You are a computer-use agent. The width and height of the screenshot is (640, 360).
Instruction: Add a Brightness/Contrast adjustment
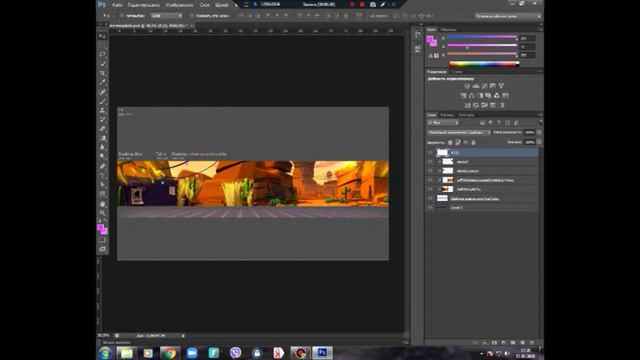[467, 86]
